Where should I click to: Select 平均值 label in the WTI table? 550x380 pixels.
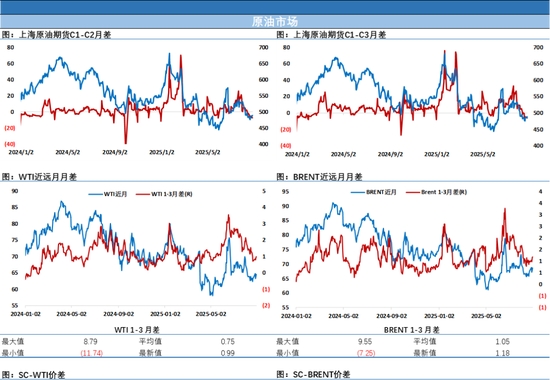tap(150, 341)
